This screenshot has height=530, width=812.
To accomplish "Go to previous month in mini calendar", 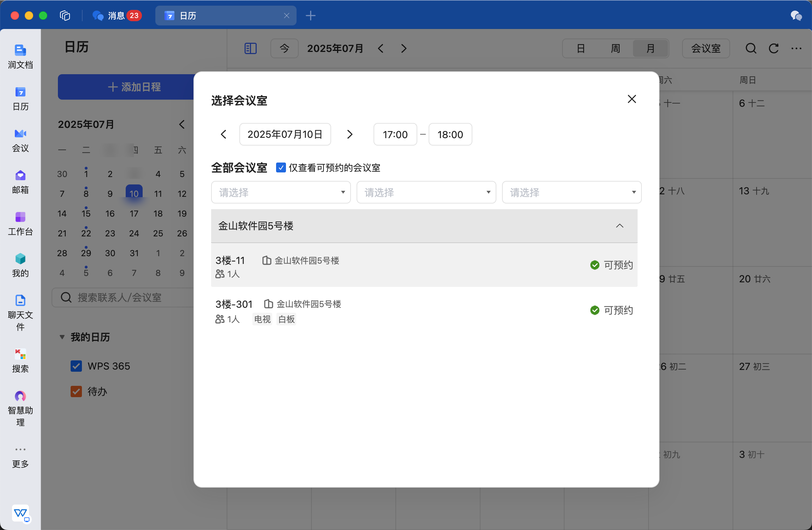I will [x=182, y=124].
